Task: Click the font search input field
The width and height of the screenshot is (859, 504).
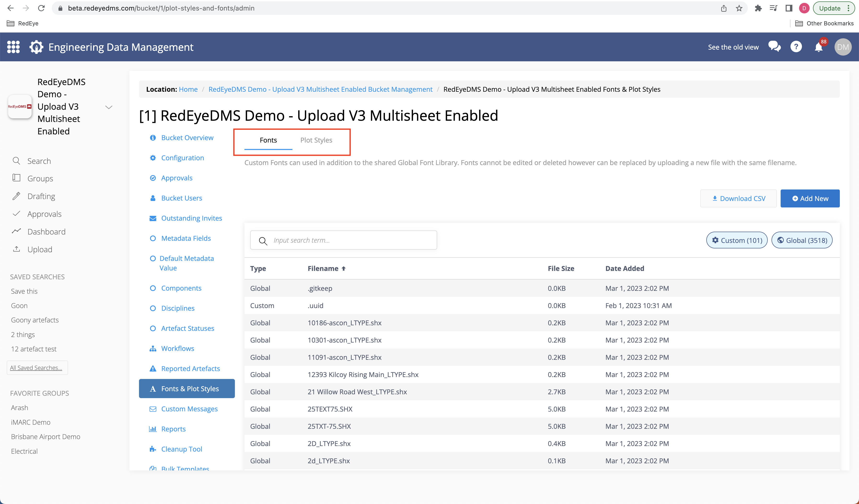Action: (344, 240)
